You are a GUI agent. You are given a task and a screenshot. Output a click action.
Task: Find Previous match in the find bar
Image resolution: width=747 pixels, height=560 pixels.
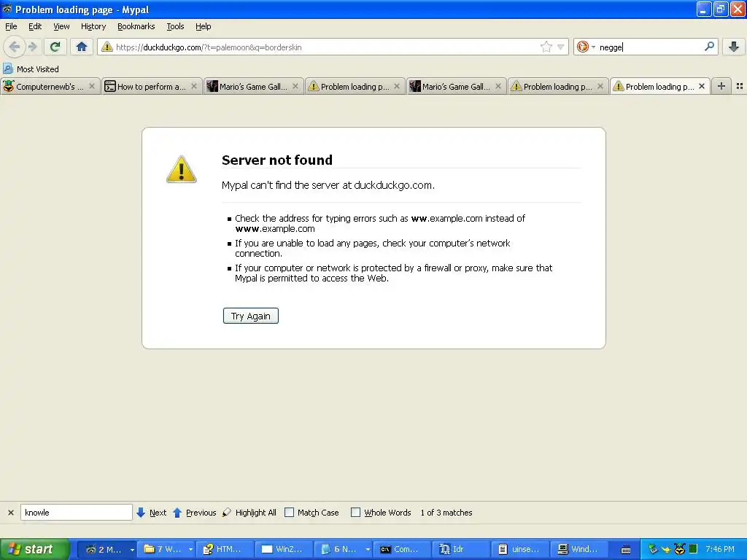[194, 513]
